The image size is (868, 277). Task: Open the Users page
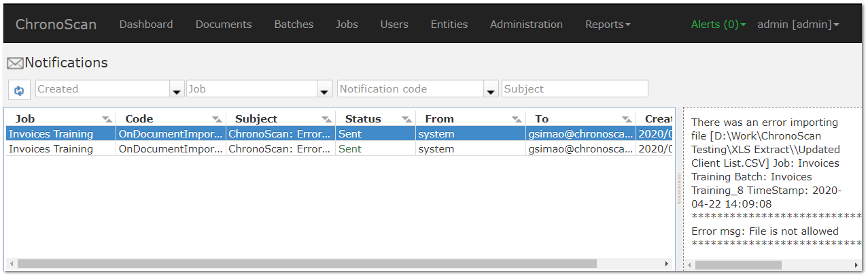394,24
